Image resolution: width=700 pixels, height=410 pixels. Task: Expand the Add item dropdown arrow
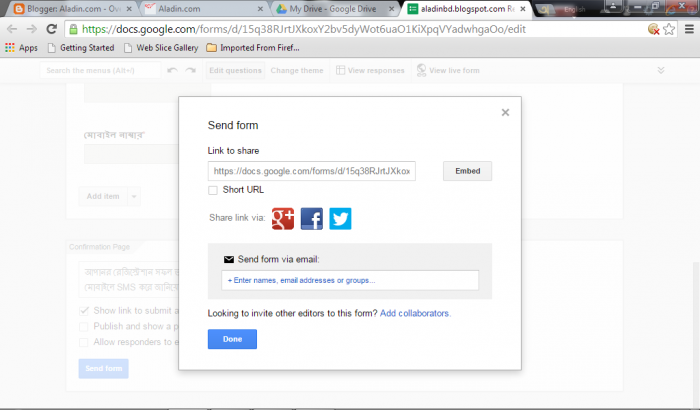click(x=134, y=197)
